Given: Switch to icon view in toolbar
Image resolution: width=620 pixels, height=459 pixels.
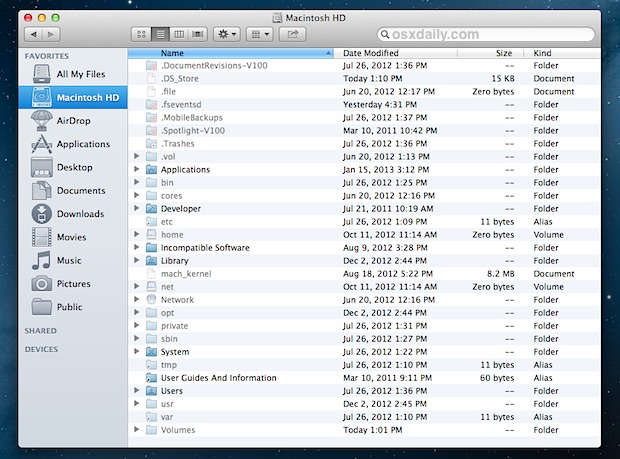Looking at the screenshot, I should coord(140,34).
